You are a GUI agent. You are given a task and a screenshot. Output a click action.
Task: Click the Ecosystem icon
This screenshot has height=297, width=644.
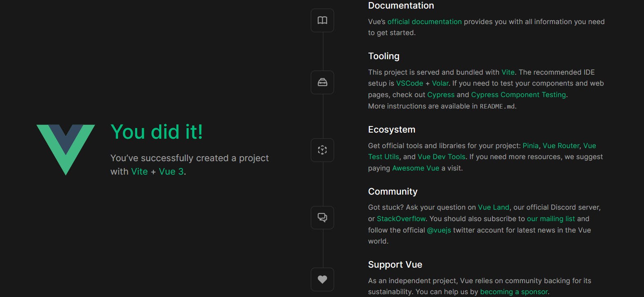pos(322,150)
